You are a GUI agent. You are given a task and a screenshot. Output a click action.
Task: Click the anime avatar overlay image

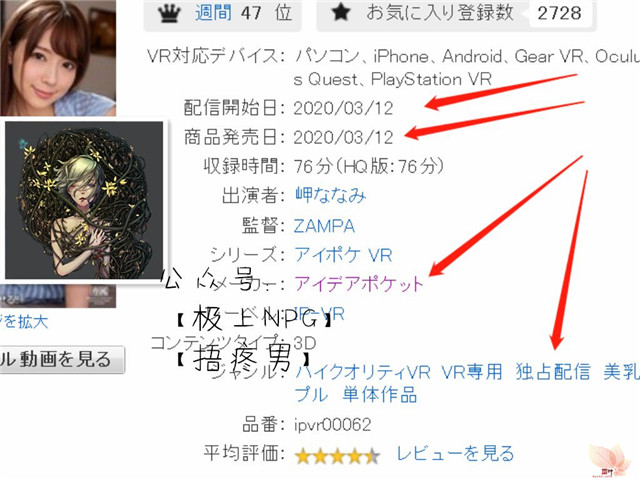(x=84, y=200)
